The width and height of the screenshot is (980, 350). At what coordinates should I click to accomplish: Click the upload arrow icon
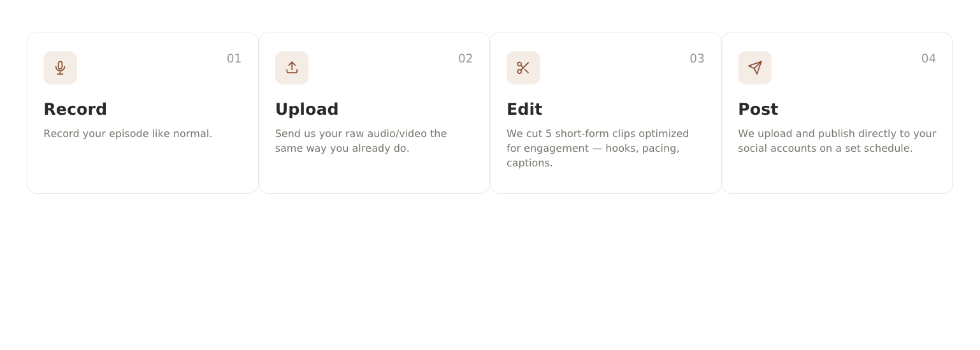[x=292, y=68]
